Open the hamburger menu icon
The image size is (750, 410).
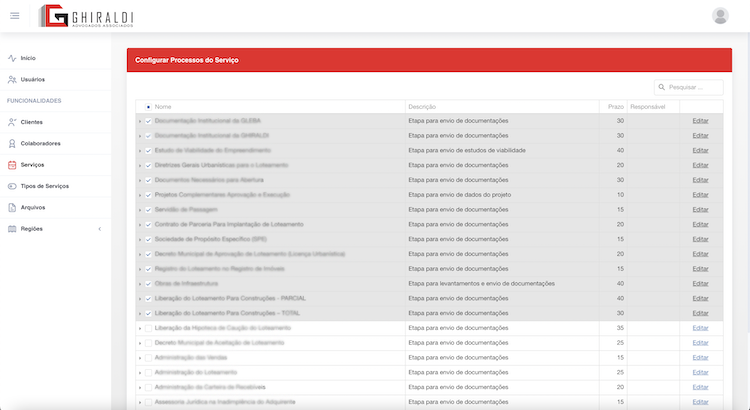tap(15, 16)
